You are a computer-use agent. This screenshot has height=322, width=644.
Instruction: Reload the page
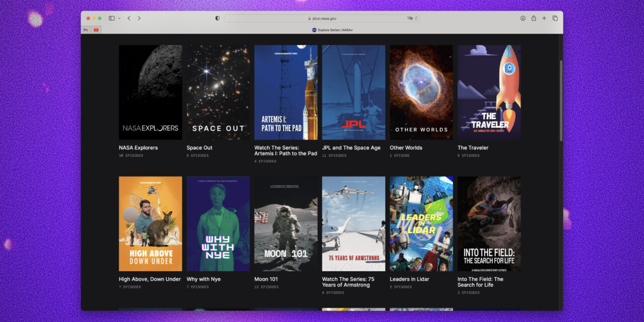(x=416, y=18)
